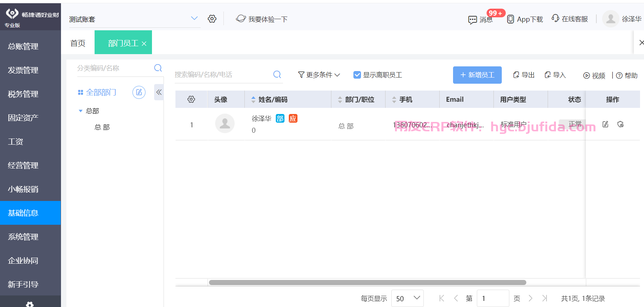The image size is (644, 307).
Task: Click the page number input field
Action: click(x=493, y=298)
